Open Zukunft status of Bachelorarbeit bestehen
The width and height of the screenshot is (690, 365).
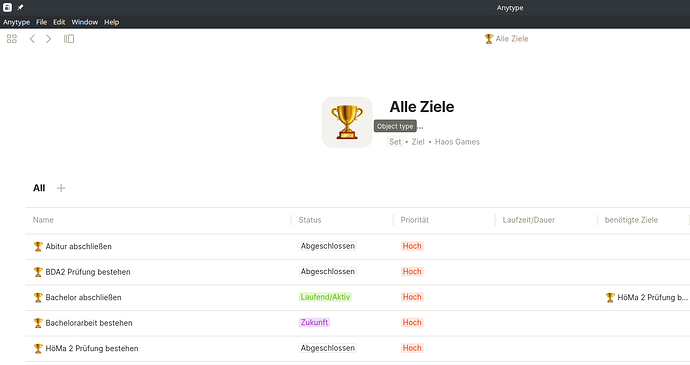click(314, 323)
